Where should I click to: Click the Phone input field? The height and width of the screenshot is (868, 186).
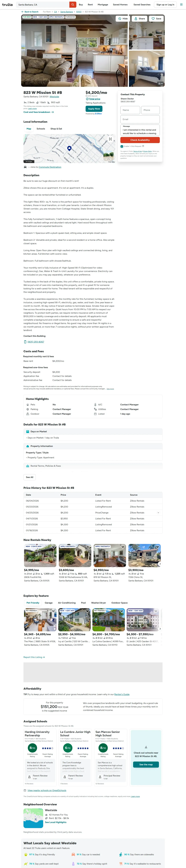tap(150, 110)
